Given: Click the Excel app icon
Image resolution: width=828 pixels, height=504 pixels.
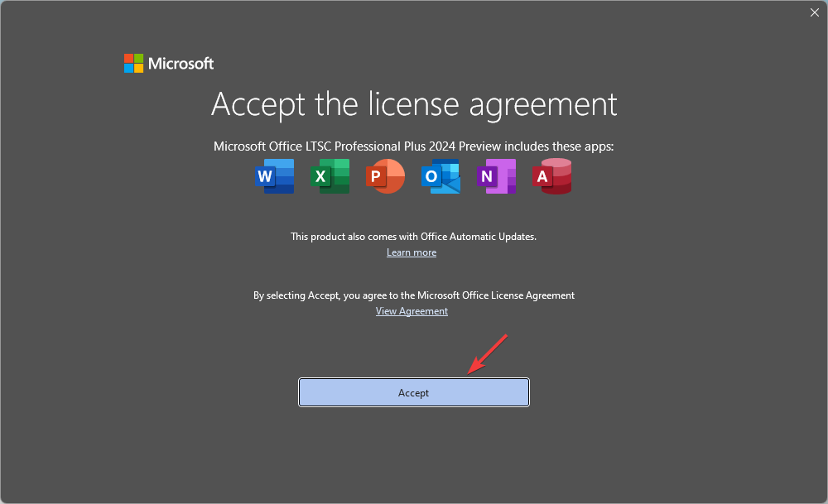Looking at the screenshot, I should click(330, 176).
